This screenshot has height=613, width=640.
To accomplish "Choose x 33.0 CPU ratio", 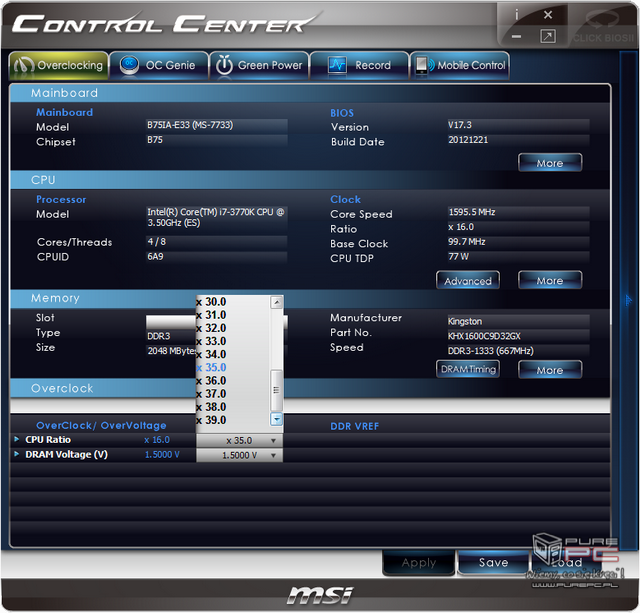I will pos(233,341).
